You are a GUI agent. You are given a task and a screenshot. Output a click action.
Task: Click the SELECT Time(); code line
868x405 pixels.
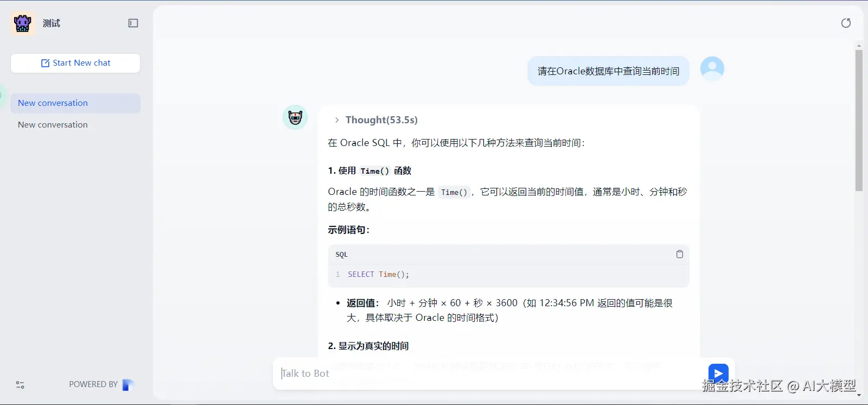[379, 275]
